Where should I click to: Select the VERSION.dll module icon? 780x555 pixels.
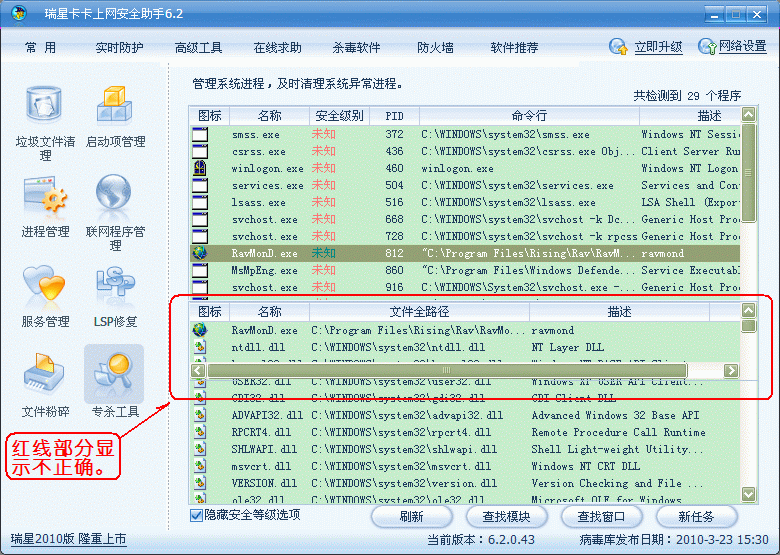click(x=200, y=482)
